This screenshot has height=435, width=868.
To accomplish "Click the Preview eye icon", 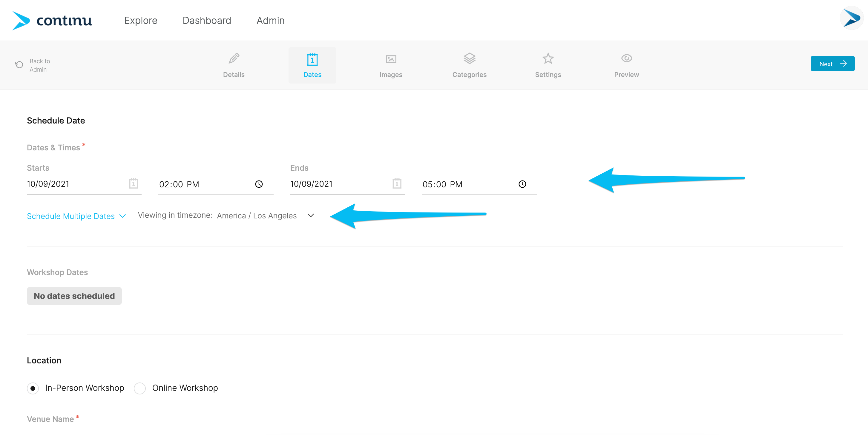I will [626, 58].
